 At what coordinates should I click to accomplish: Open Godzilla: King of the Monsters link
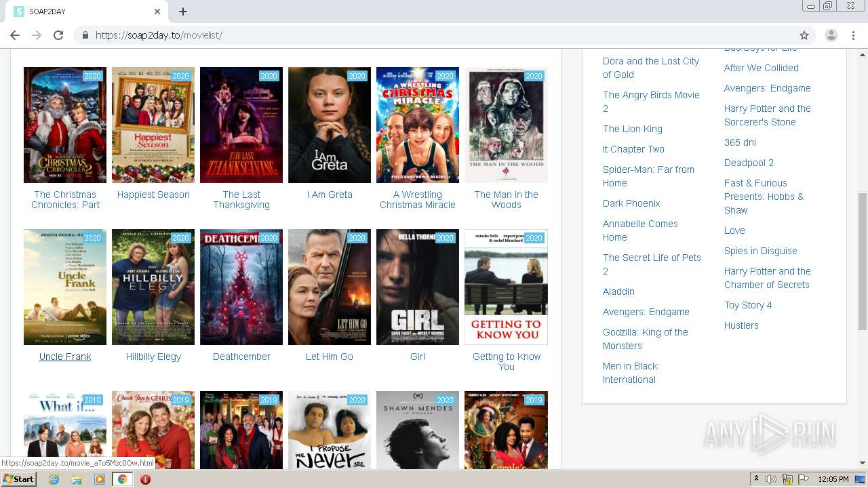tap(646, 339)
